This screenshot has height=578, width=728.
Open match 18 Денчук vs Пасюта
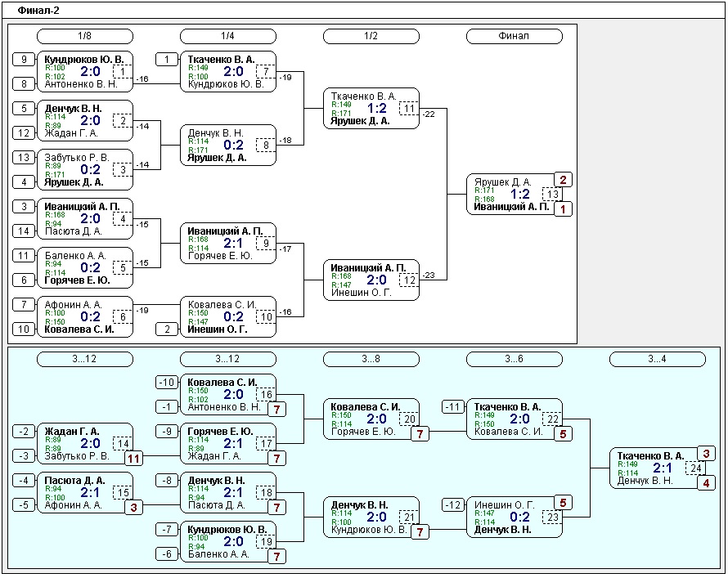(x=228, y=493)
